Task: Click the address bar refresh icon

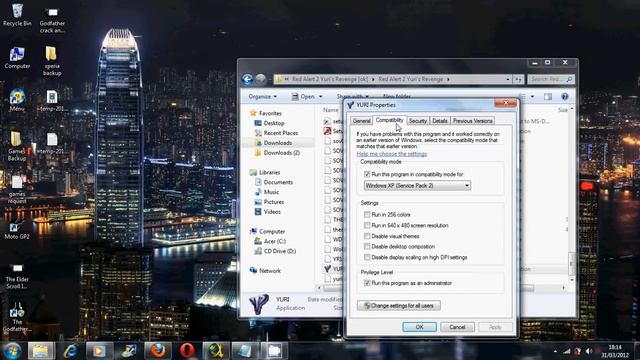Action: pos(518,79)
